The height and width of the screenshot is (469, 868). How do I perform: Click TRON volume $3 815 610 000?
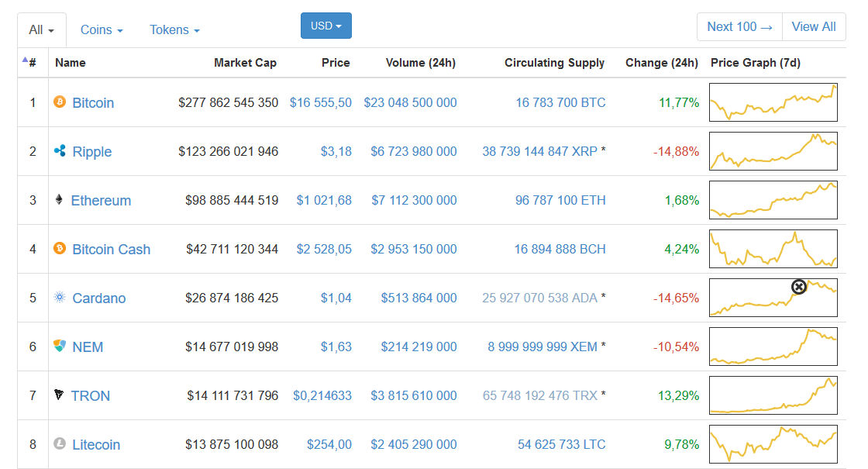tap(414, 395)
